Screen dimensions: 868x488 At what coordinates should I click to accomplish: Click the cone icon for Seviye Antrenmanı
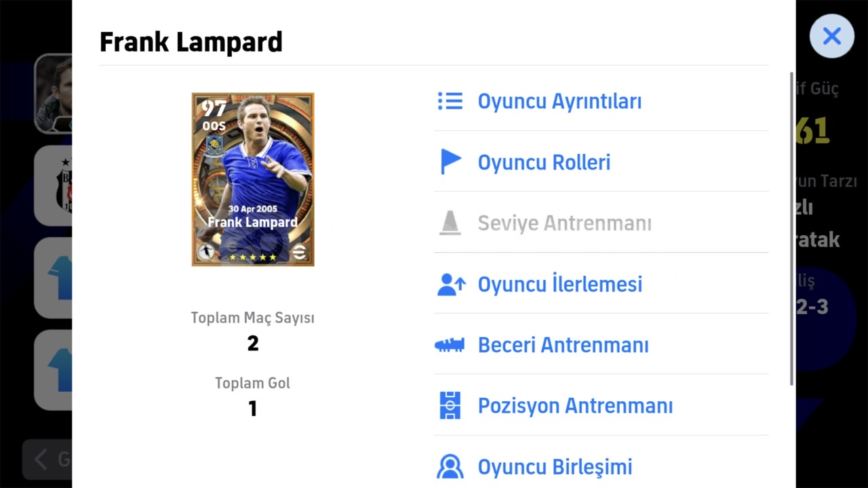[450, 223]
